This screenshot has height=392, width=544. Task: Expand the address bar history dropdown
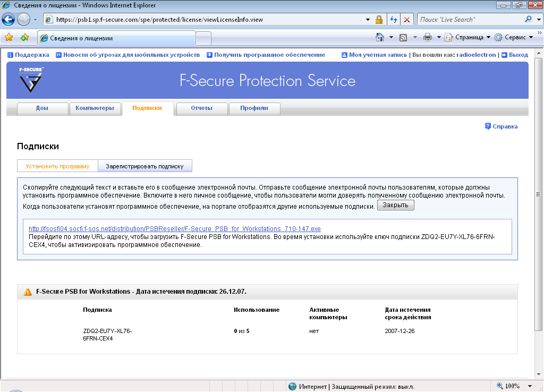pyautogui.click(x=368, y=20)
